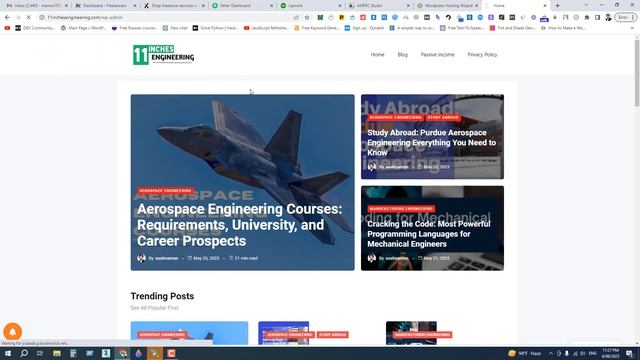Viewport: 640px width, 360px height.
Task: Open the Windows notification center icon
Action: pyautogui.click(x=629, y=353)
